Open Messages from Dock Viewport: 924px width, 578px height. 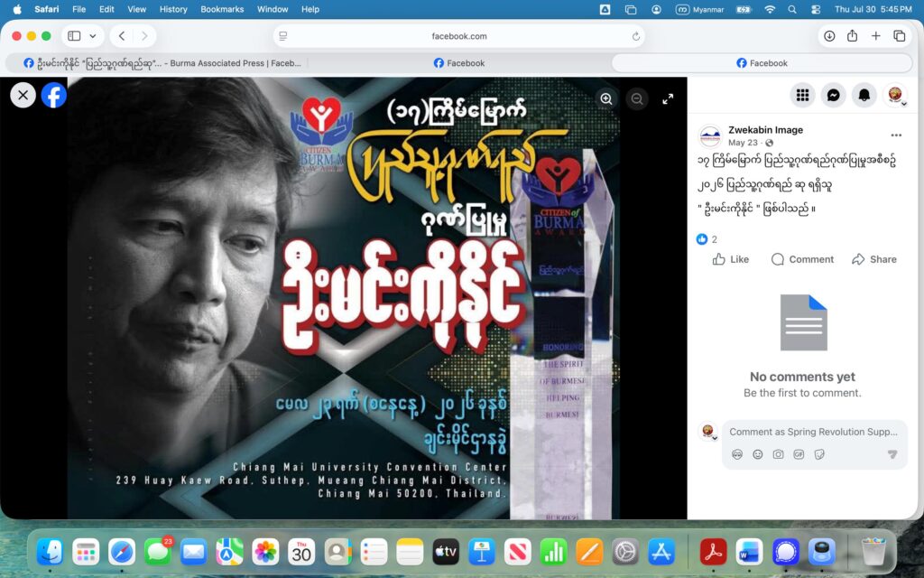(158, 553)
